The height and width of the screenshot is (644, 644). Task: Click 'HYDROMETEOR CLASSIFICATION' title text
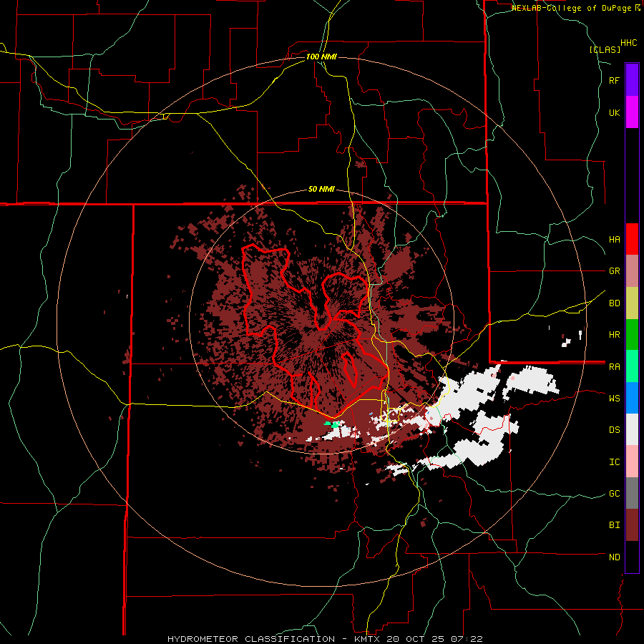[250, 639]
